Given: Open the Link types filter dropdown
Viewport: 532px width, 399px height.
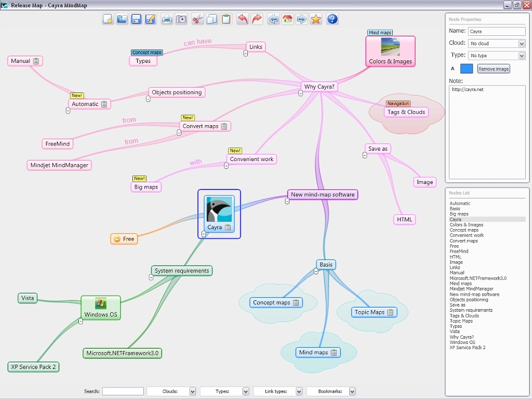Looking at the screenshot, I should (299, 391).
